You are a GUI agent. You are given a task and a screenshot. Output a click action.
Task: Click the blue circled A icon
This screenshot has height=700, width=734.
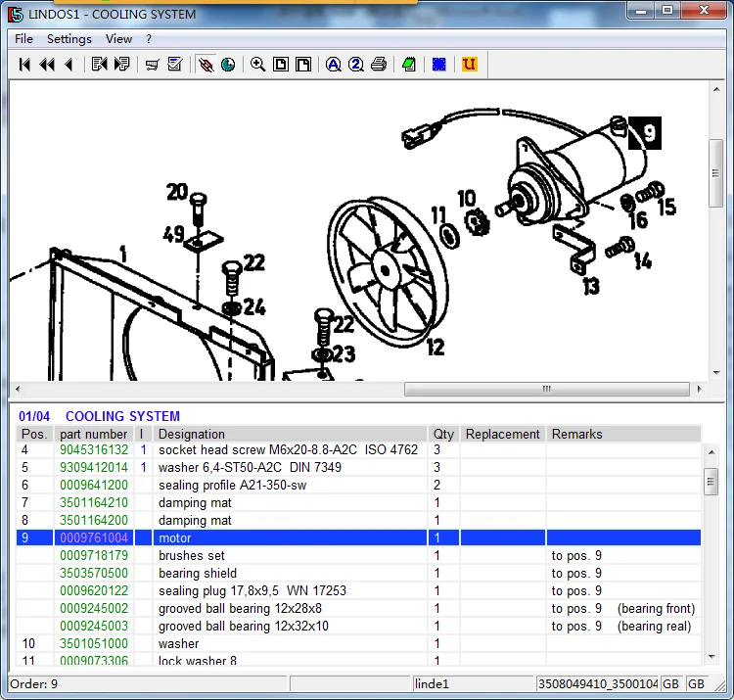(333, 65)
